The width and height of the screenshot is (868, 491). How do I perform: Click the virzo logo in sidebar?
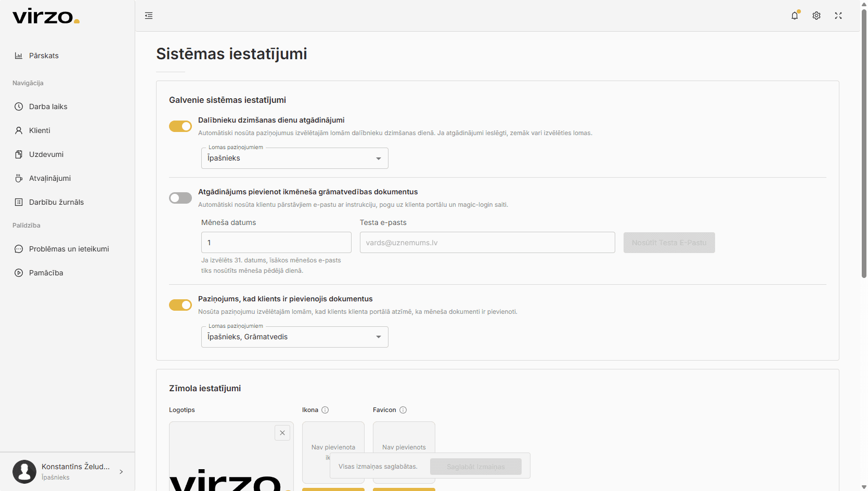46,17
